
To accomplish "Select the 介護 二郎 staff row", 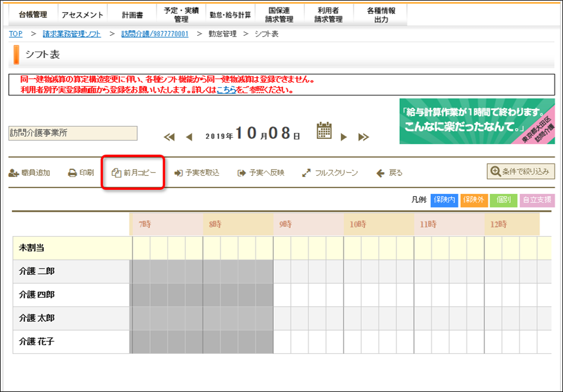I will (72, 271).
